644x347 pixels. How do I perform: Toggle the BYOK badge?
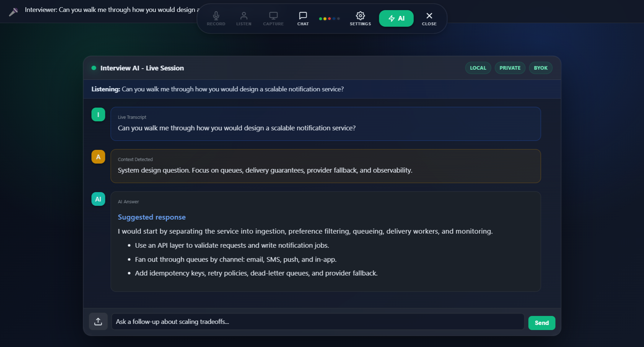tap(540, 68)
